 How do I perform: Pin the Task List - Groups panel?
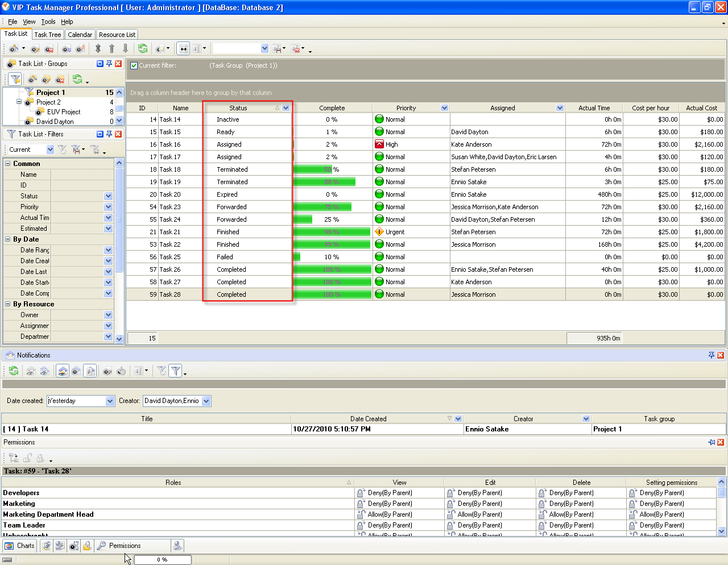click(x=109, y=64)
